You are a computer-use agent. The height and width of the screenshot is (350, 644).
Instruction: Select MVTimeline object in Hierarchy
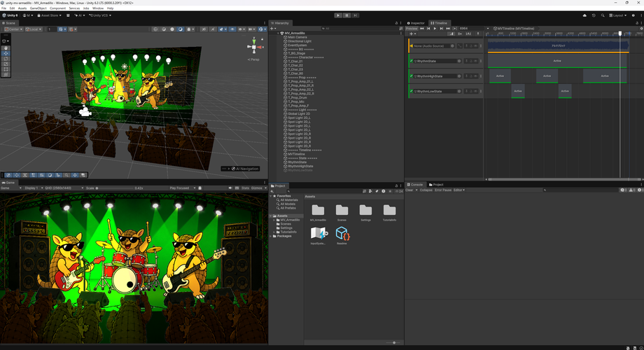296,154
